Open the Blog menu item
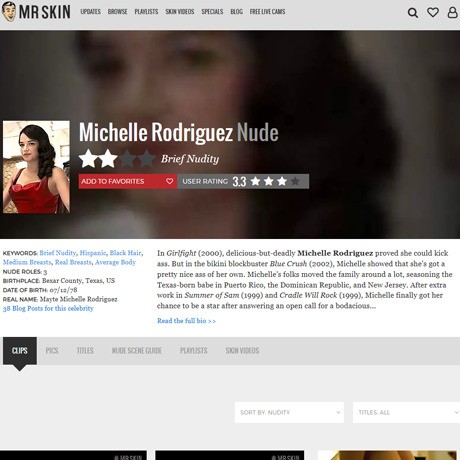 (x=236, y=12)
